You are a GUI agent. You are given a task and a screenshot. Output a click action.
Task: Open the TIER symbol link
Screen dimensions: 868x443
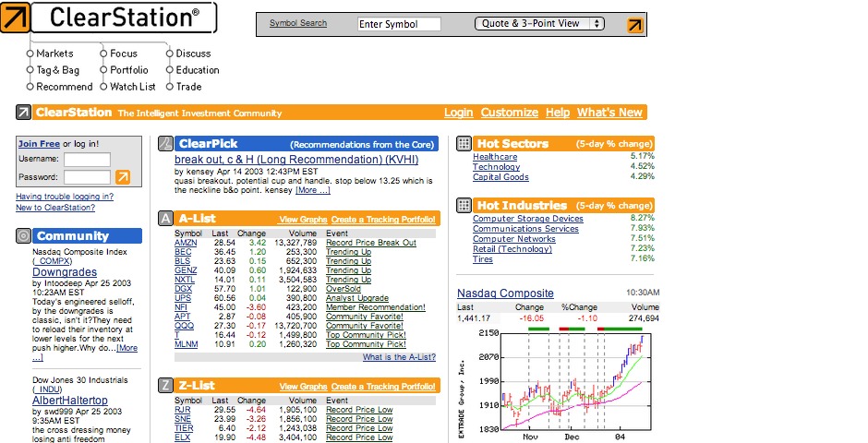(x=184, y=428)
